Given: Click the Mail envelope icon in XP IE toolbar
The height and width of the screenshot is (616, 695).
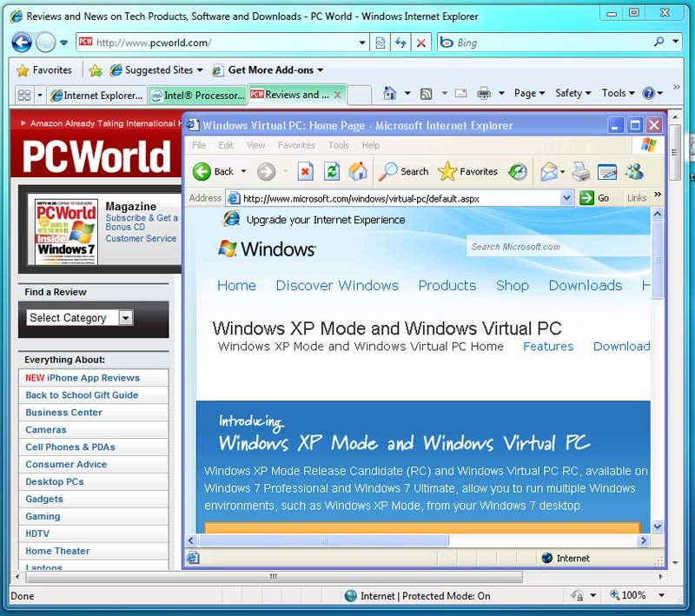Looking at the screenshot, I should pyautogui.click(x=549, y=171).
